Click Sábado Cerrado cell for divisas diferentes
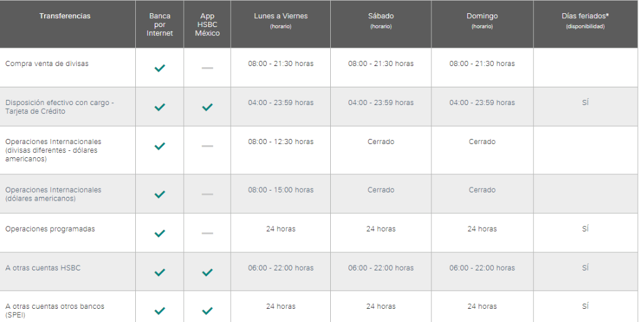644x322 pixels. (x=380, y=142)
